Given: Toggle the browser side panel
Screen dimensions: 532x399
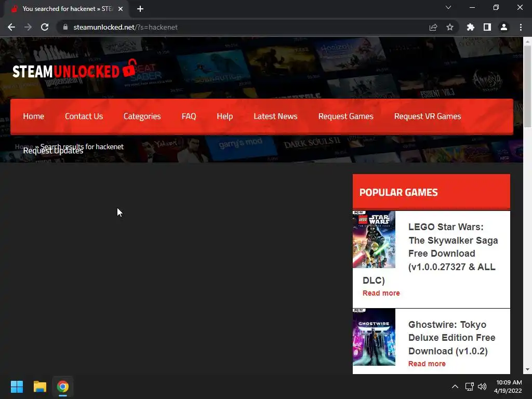Looking at the screenshot, I should (x=487, y=27).
